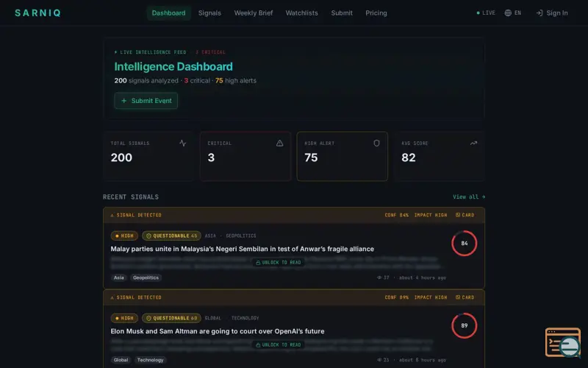The image size is (588, 368).
Task: Open the High Alert 75 card
Action: pyautogui.click(x=343, y=156)
